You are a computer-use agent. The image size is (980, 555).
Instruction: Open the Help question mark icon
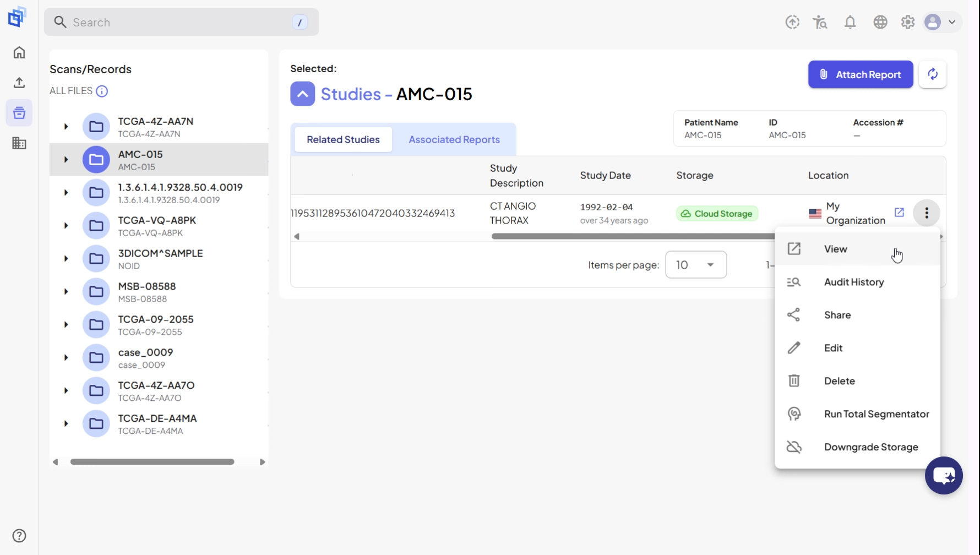coord(19,536)
